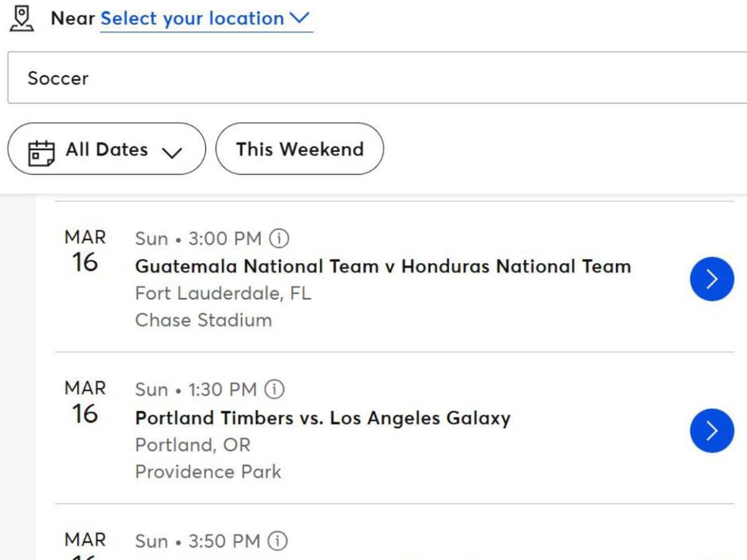Open Guatemala v Honduras event via blue arrow
This screenshot has height=560, width=747.
pos(712,279)
